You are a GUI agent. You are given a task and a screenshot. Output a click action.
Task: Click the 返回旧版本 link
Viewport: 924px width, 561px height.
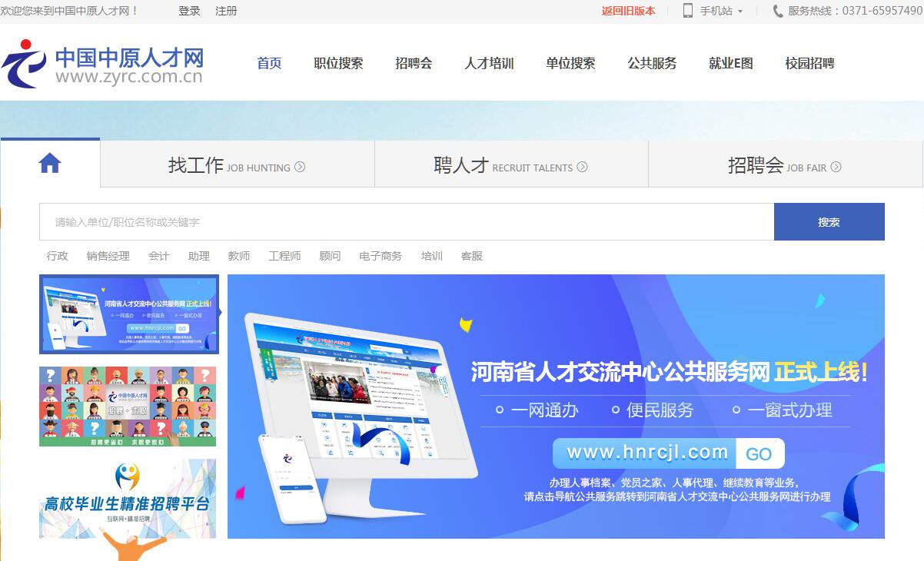coord(628,11)
